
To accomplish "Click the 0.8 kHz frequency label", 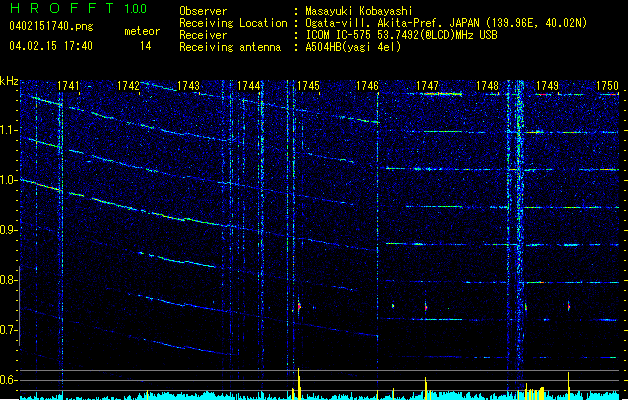I will coord(9,280).
